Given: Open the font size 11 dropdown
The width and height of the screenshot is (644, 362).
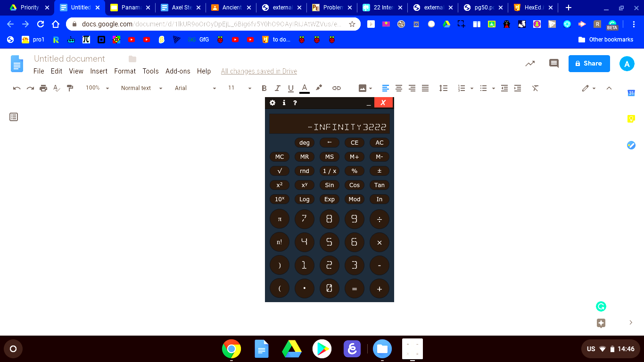Looking at the screenshot, I should pos(239,88).
